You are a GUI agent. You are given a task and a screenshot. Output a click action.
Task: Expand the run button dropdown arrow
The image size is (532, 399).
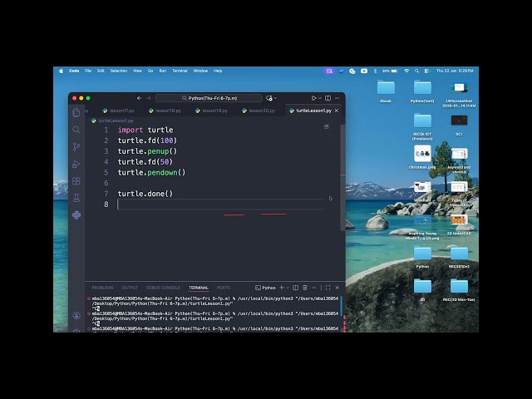click(x=319, y=98)
